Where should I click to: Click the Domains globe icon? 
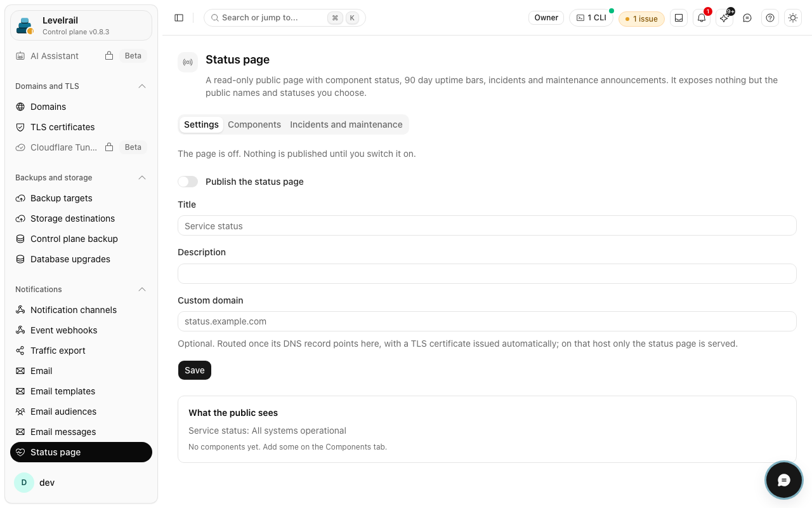point(20,107)
